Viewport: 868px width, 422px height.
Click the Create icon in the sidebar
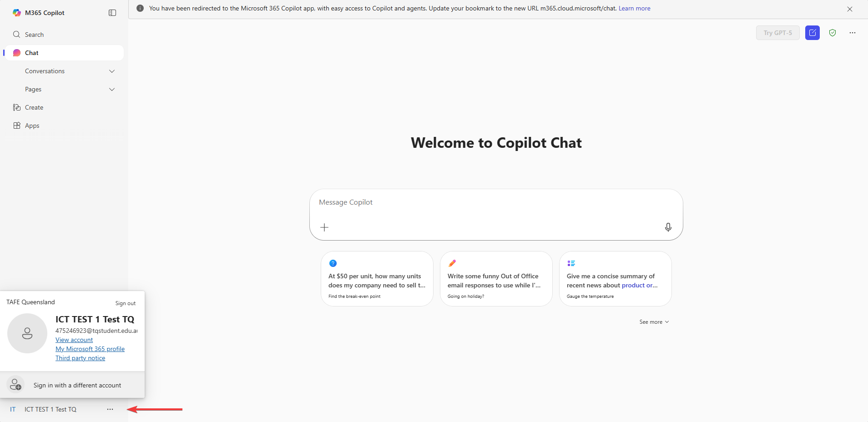coord(17,107)
